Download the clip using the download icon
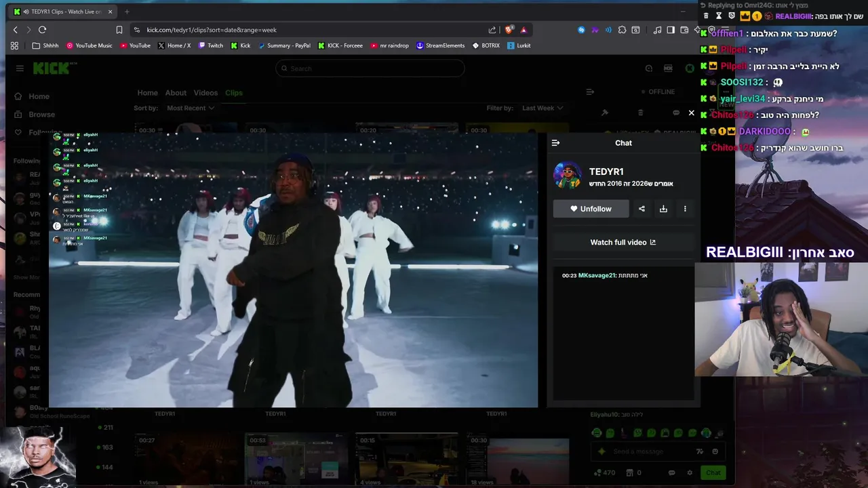Viewport: 868px width, 488px height. pos(663,209)
